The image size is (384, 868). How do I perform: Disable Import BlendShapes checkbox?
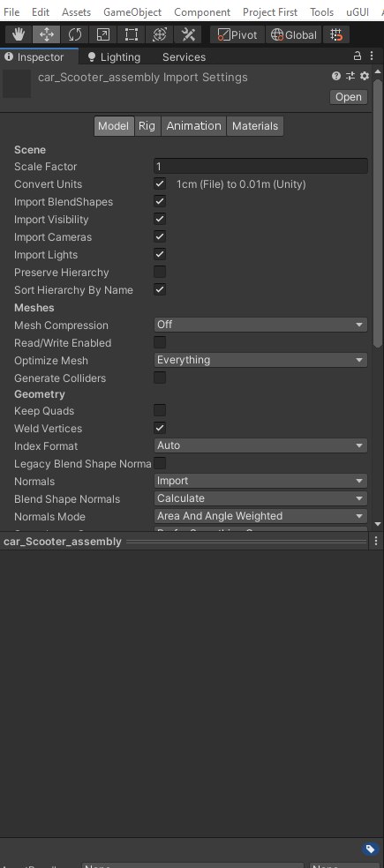point(160,201)
